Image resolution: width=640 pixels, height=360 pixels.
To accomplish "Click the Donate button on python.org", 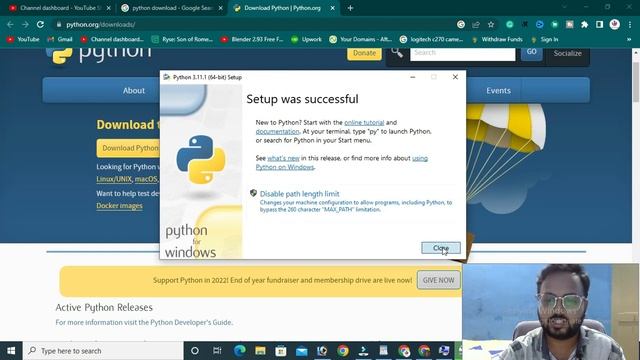I will [364, 53].
